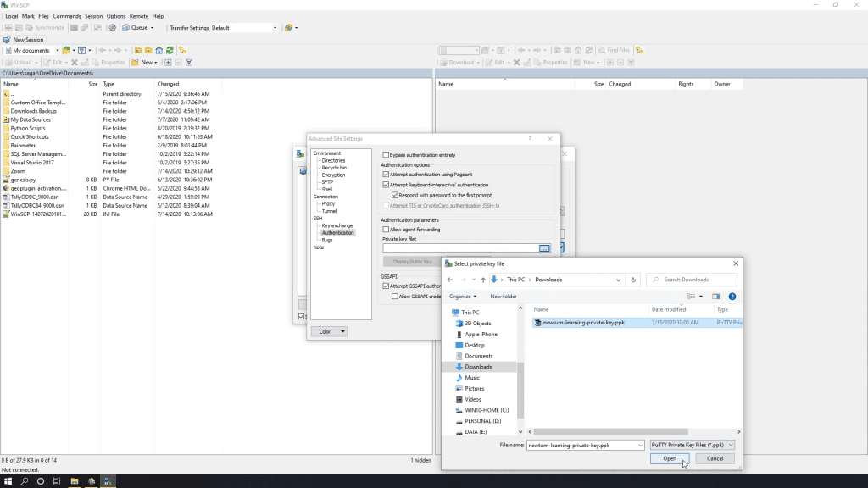The width and height of the screenshot is (868, 488).
Task: Click Select files plus icon in local panel
Action: [x=168, y=63]
